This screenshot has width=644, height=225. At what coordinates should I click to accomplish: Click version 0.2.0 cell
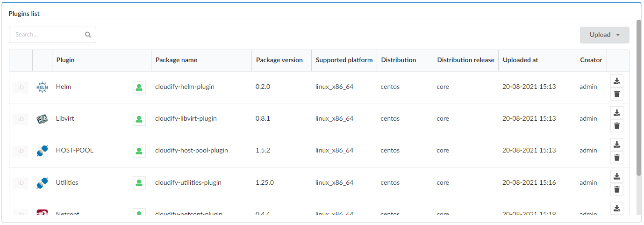[x=263, y=87]
